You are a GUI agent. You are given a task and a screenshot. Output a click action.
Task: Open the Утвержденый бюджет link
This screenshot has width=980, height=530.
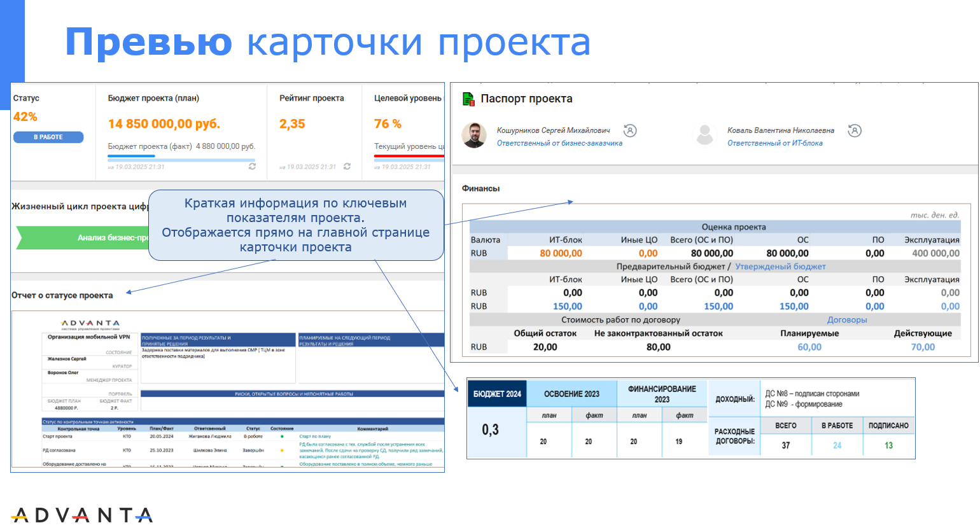coord(780,267)
